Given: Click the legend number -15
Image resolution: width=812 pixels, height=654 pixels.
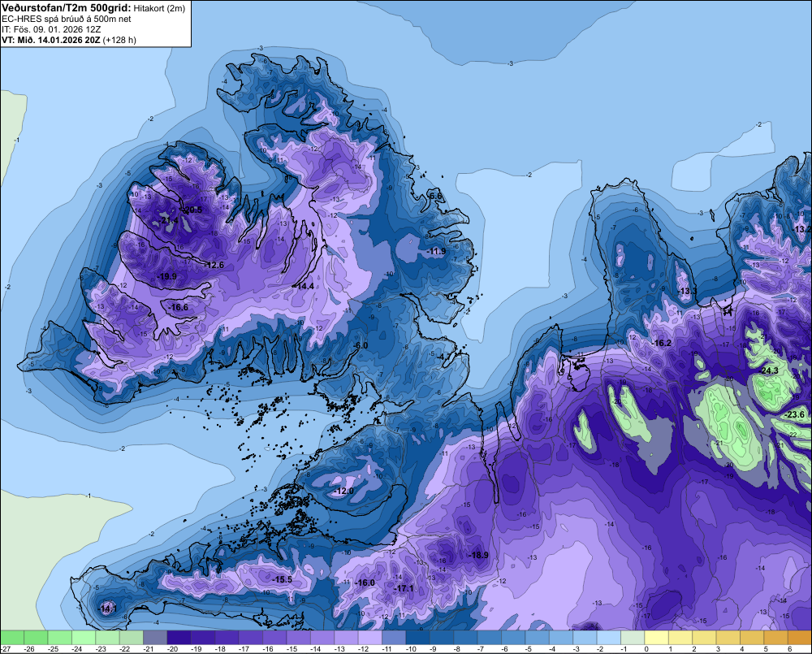Looking at the screenshot, I should tap(292, 649).
